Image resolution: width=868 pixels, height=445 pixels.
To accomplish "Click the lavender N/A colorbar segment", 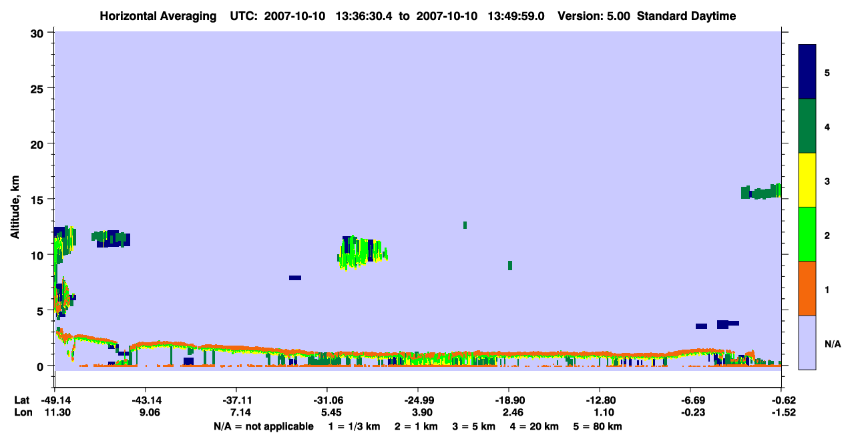I will [807, 342].
